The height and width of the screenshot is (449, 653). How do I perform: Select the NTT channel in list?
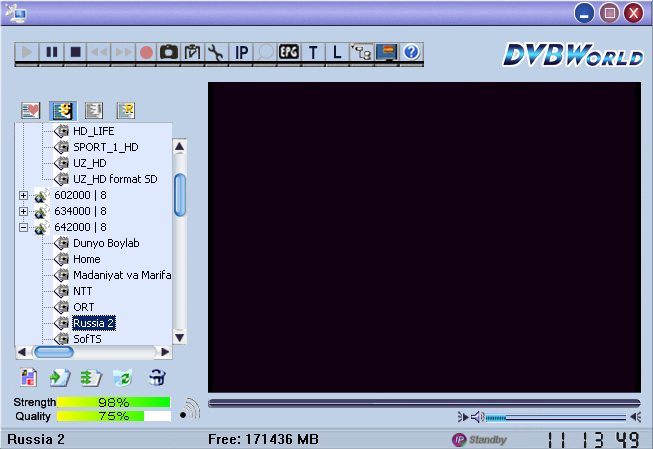[x=82, y=291]
